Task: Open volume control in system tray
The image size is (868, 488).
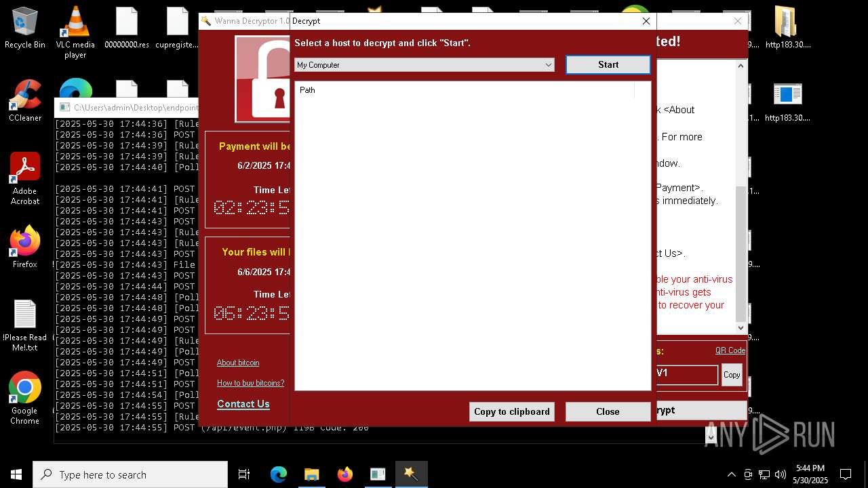Action: tap(781, 474)
